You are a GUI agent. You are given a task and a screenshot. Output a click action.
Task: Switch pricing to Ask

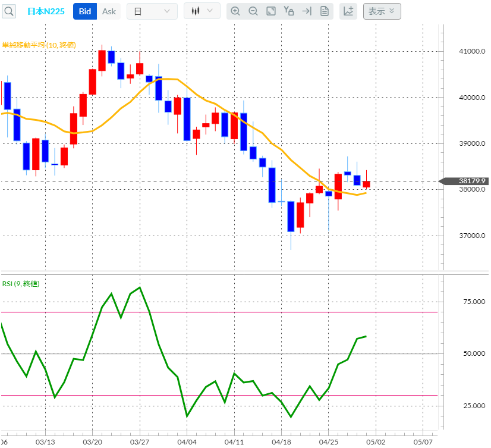(x=109, y=11)
